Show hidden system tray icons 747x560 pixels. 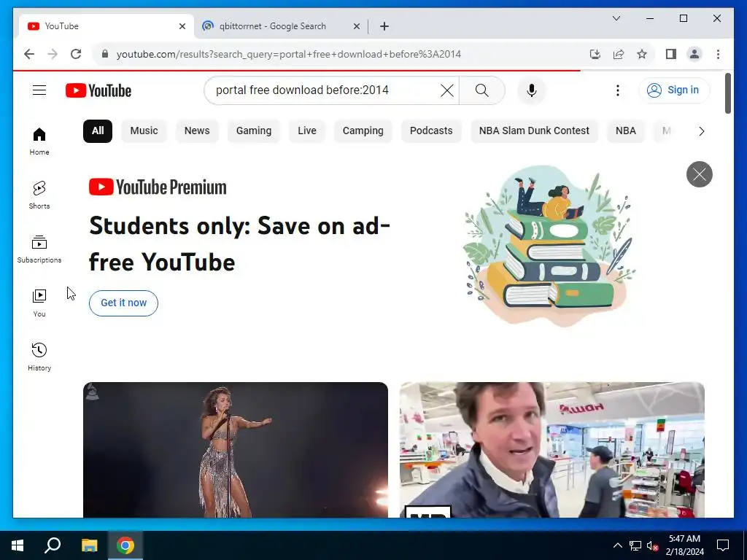[x=617, y=545]
